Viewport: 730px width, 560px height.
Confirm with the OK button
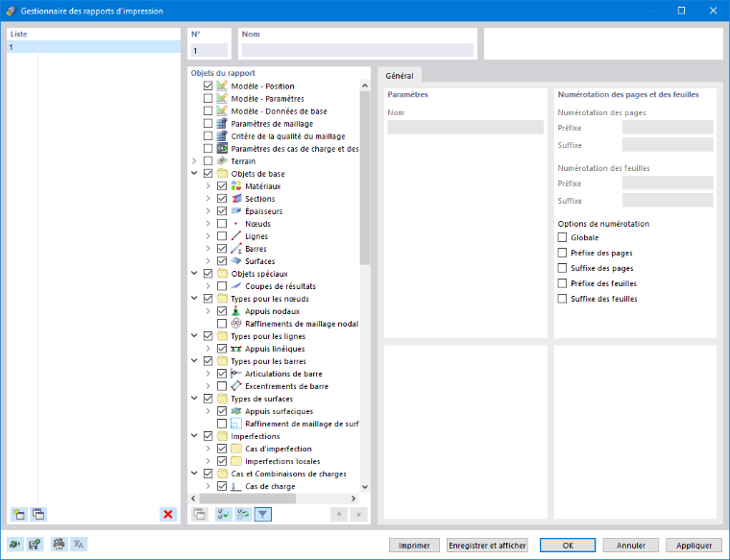568,545
